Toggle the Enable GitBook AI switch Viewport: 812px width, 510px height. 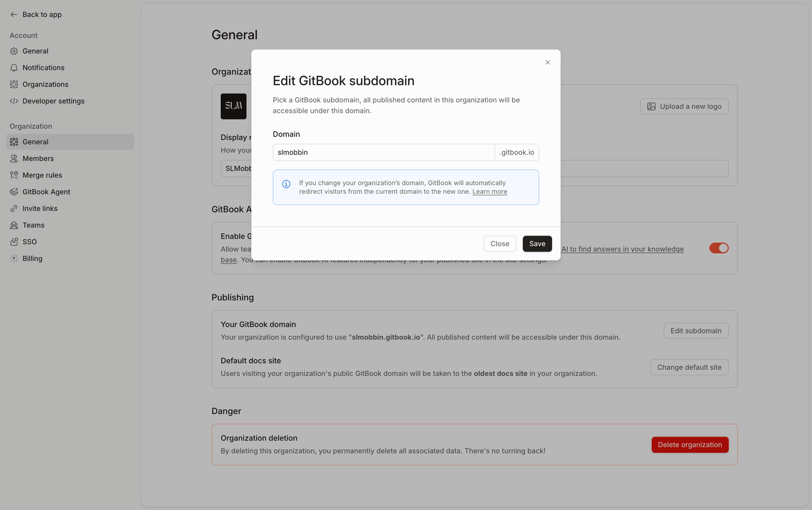tap(719, 248)
